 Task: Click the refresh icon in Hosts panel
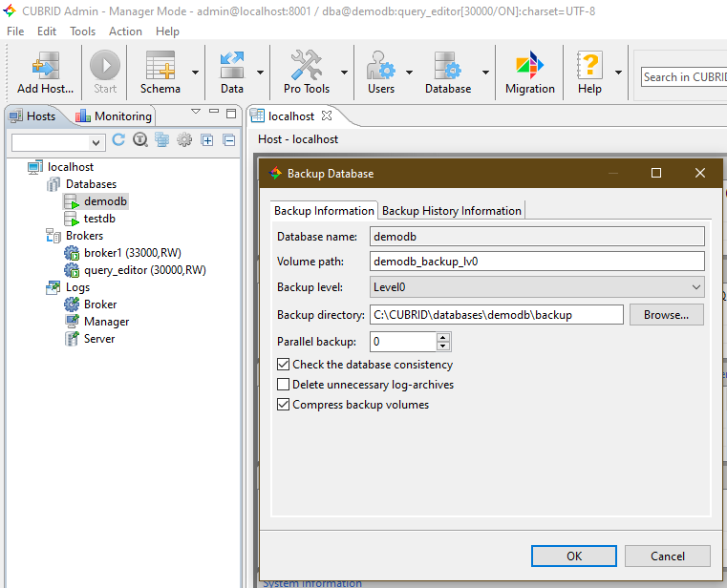pyautogui.click(x=119, y=140)
